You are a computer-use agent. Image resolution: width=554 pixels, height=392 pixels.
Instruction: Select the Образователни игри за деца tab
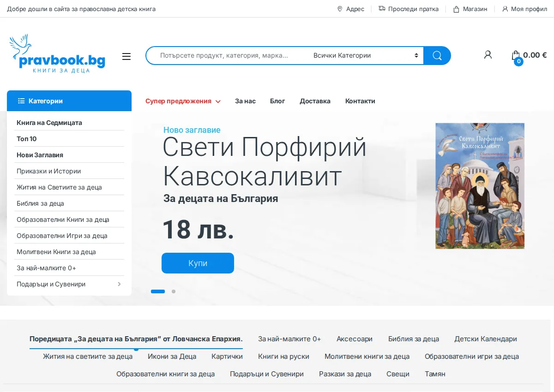[472, 356]
